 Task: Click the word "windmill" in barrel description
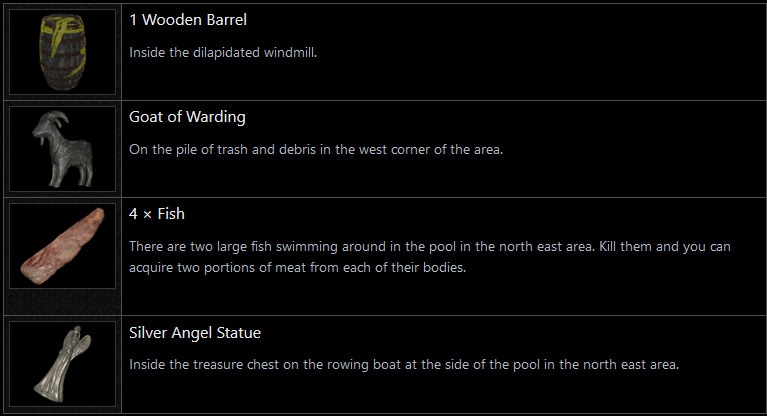coord(290,52)
